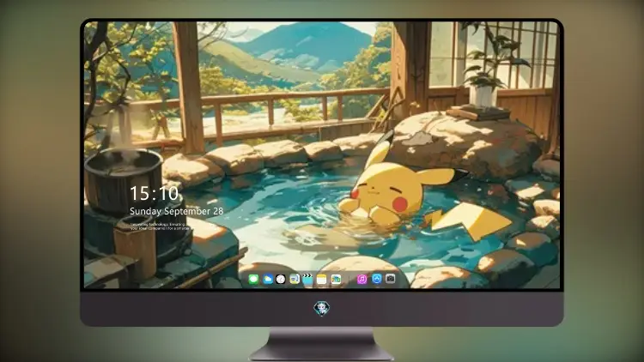Open the Camera app in the dock
644x362 pixels.
390,279
